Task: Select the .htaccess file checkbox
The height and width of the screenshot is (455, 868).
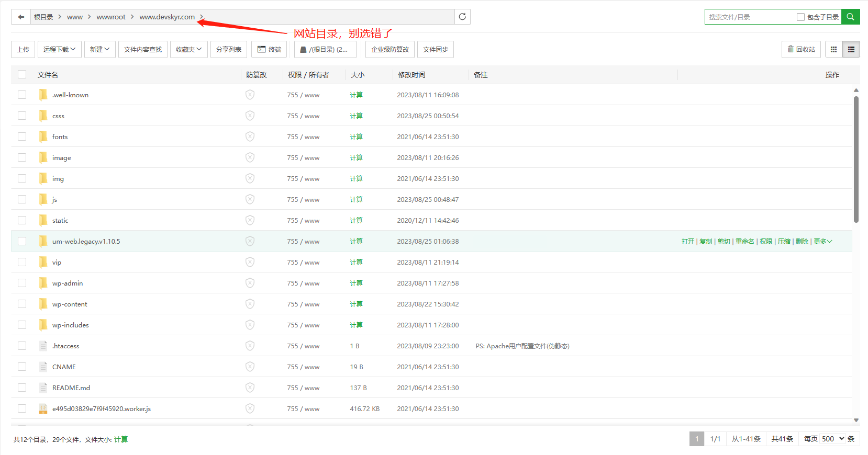Action: 22,346
